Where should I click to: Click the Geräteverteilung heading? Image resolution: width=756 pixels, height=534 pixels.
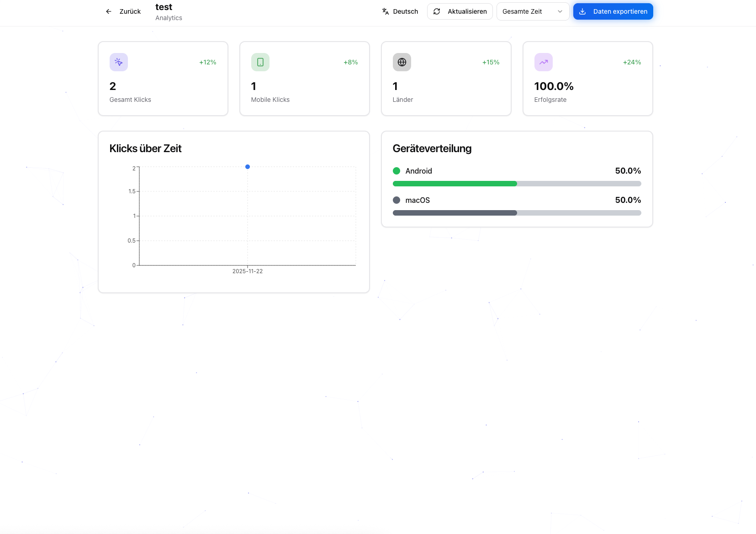tap(432, 148)
